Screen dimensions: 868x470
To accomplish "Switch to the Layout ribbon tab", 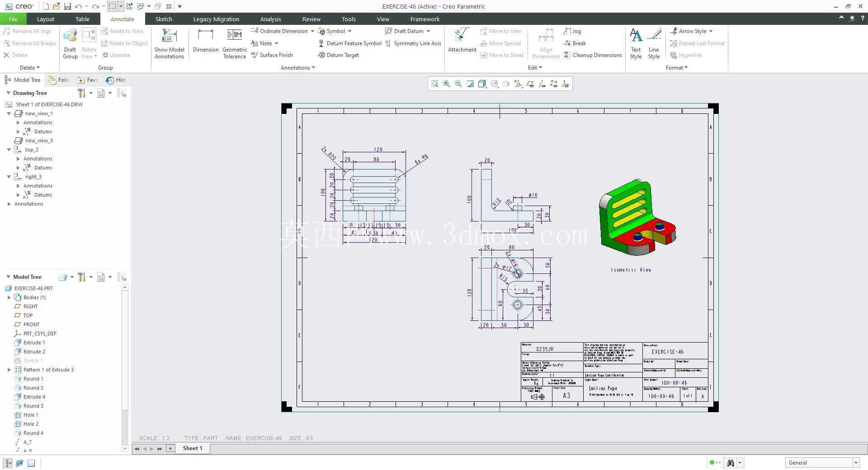I will click(45, 19).
